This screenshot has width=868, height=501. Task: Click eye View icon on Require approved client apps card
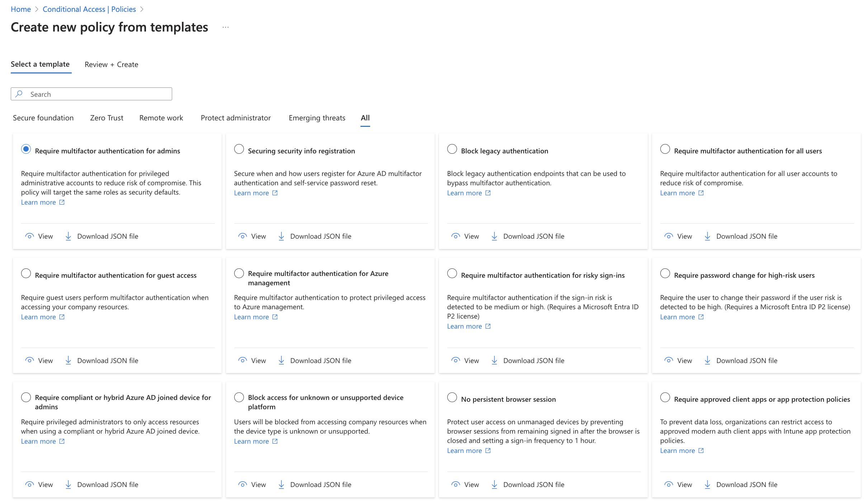coord(669,485)
